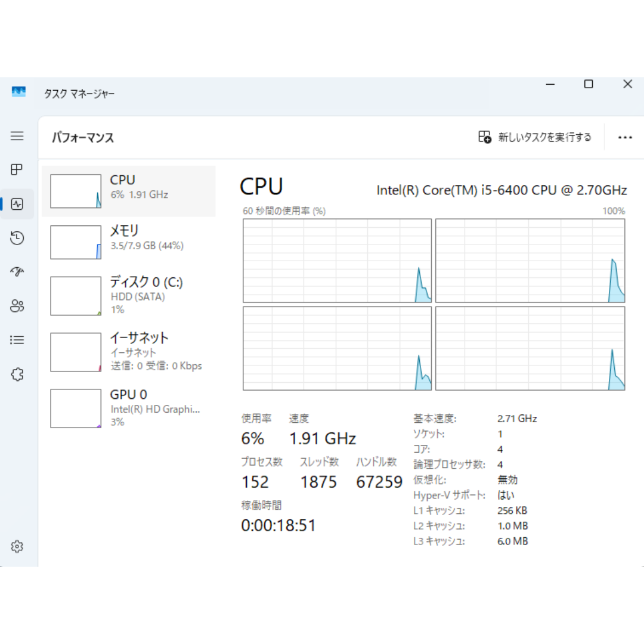Click the 3.5/7.9 GB (44%) memory text
The height and width of the screenshot is (644, 644).
147,246
